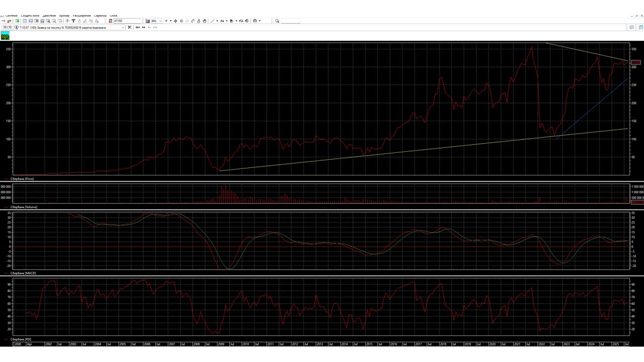The height and width of the screenshot is (362, 644).
Task: Open the orange-bordered table window icon
Action: click(36, 21)
